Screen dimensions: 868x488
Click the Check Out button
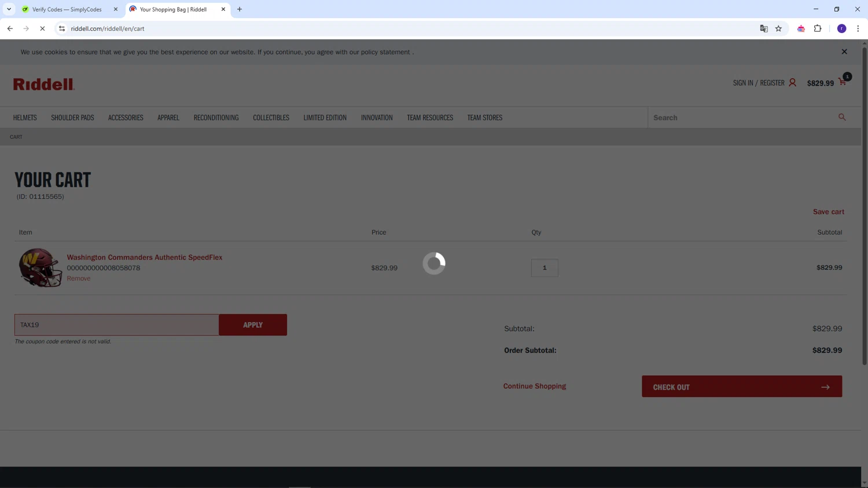point(742,386)
